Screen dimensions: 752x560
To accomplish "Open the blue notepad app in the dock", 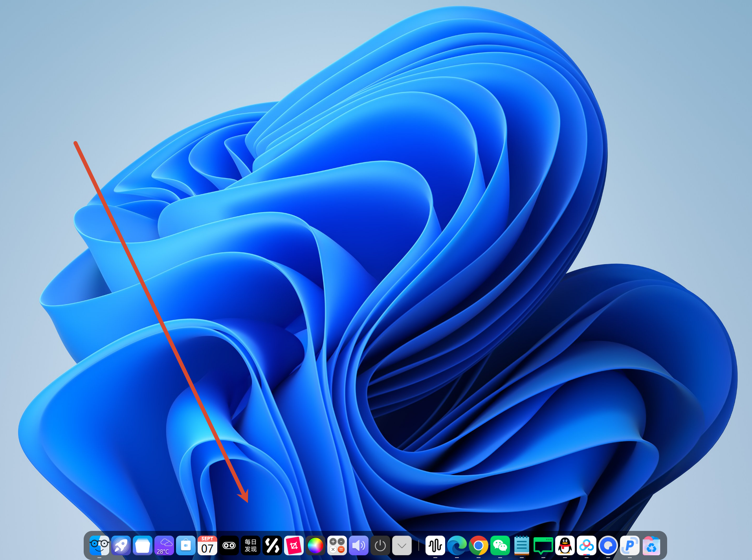I will coord(522,545).
